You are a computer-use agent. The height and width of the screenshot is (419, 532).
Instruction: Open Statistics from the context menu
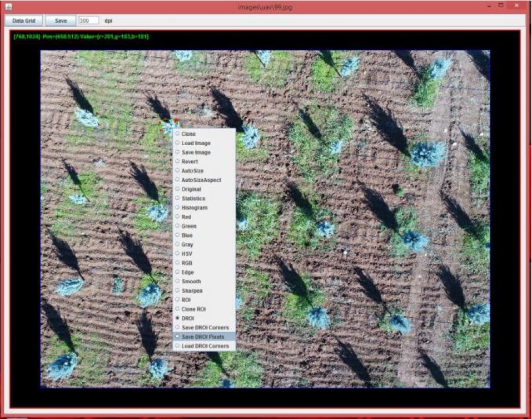[x=193, y=199]
